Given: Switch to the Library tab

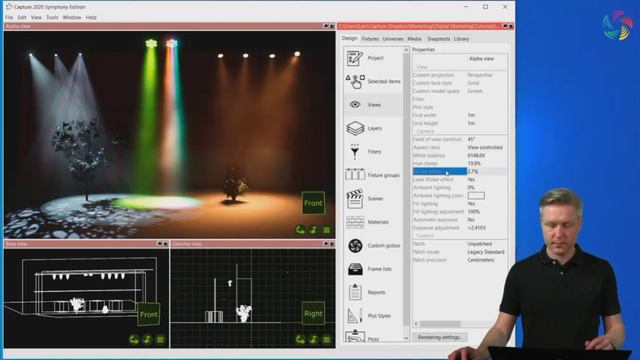Looking at the screenshot, I should [461, 39].
